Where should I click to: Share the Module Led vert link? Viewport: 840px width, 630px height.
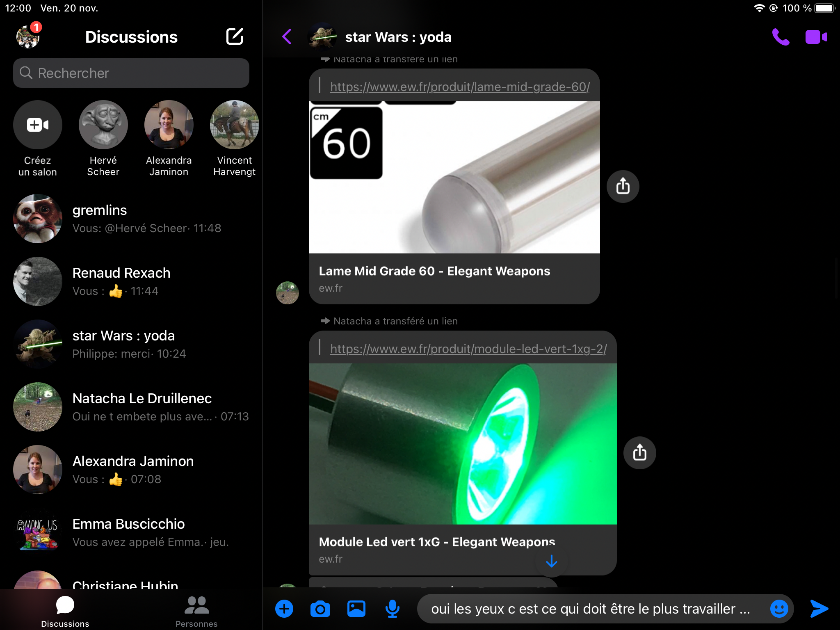639,453
